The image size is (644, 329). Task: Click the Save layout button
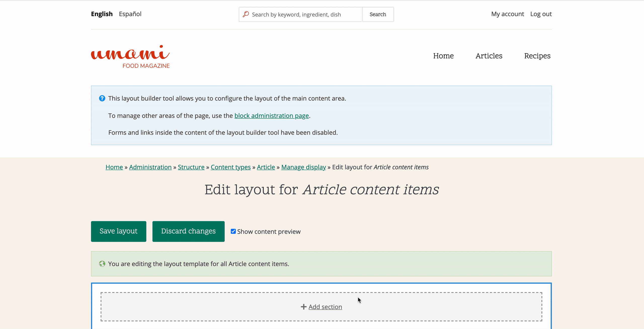tap(118, 231)
